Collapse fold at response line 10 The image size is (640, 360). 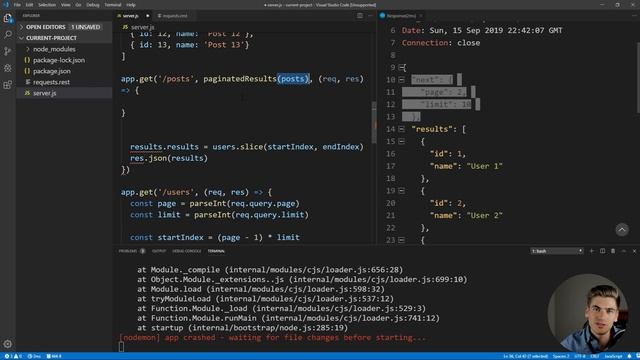(x=402, y=80)
